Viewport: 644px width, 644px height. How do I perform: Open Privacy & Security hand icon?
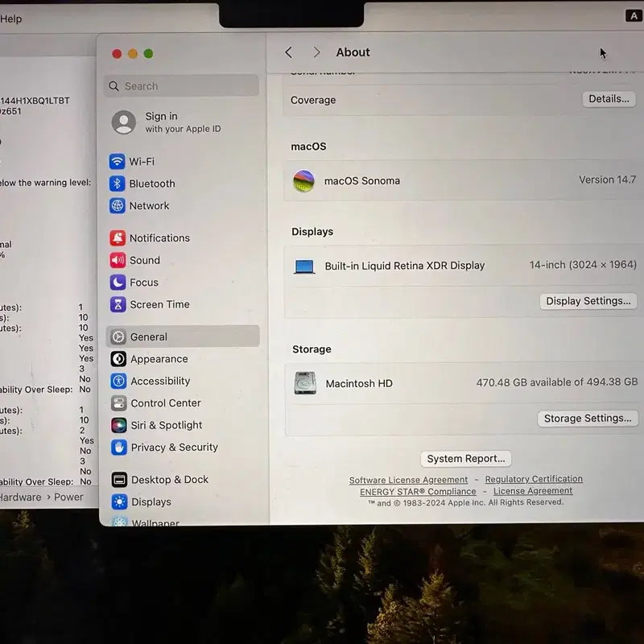pyautogui.click(x=119, y=448)
